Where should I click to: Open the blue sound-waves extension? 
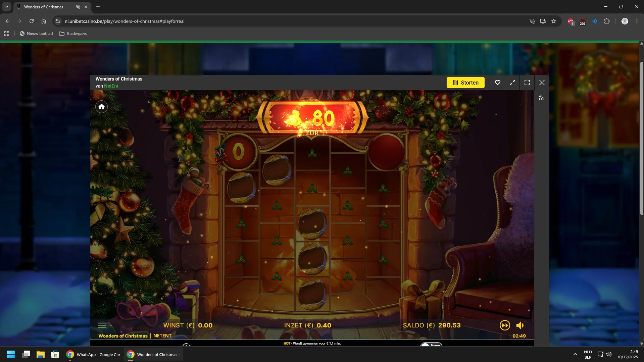(x=595, y=21)
